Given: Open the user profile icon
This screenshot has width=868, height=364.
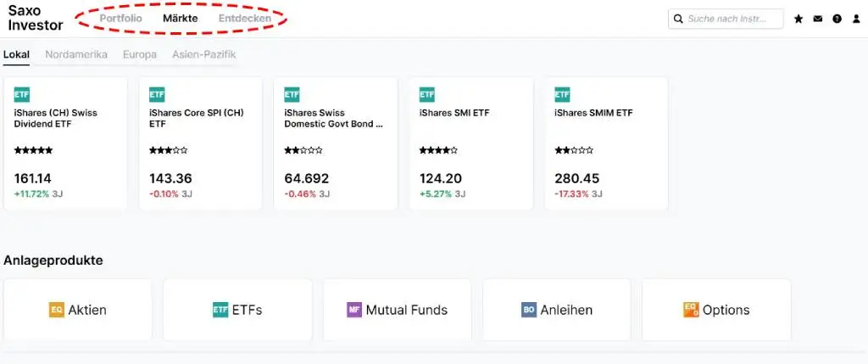Looking at the screenshot, I should (x=856, y=19).
